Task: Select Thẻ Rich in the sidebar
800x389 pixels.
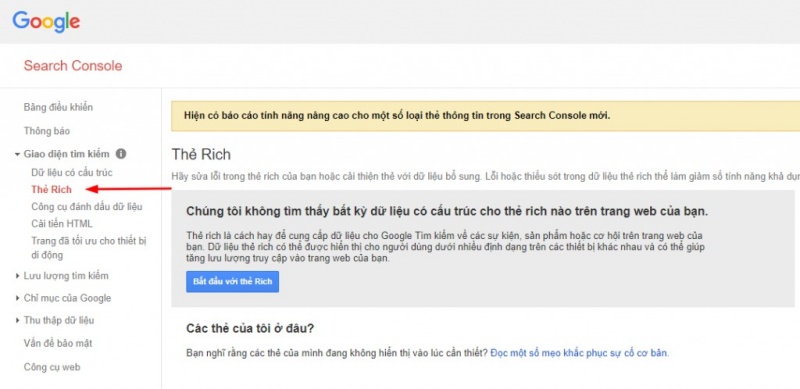Action: pyautogui.click(x=51, y=189)
